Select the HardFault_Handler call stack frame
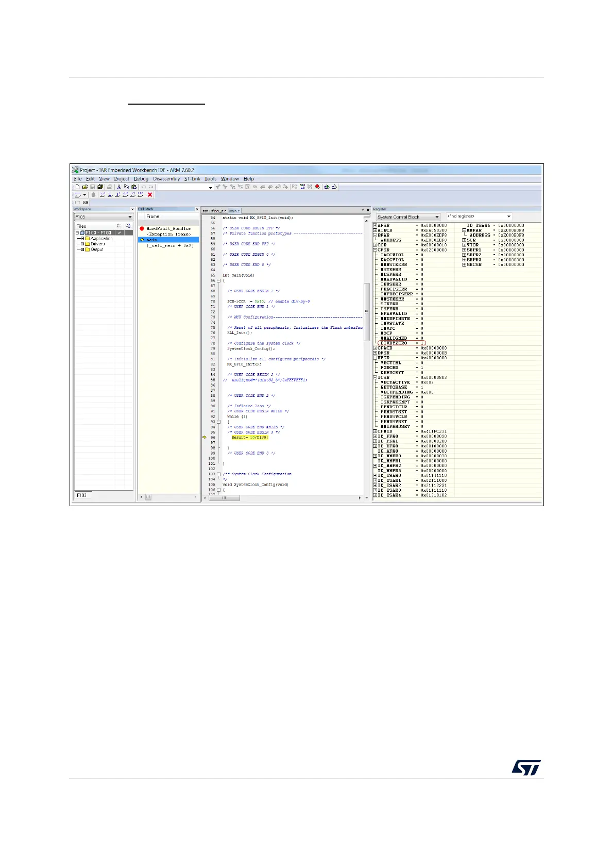The height and width of the screenshot is (868, 613). 168,228
